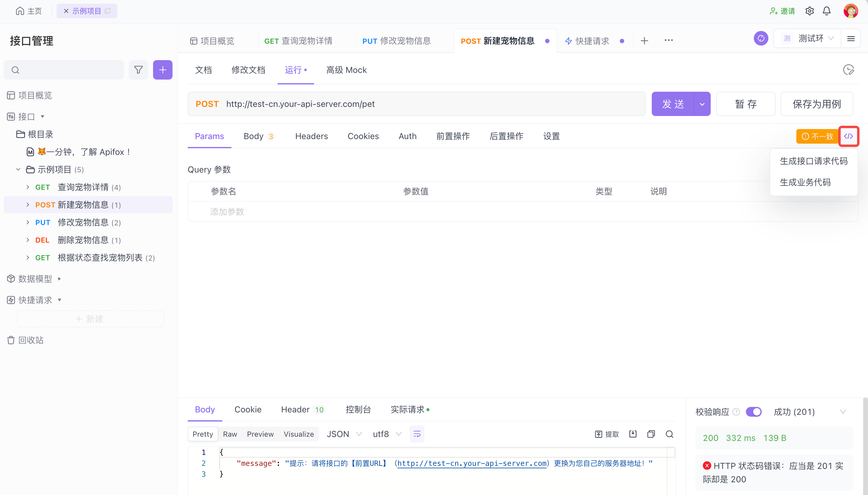Viewport: 868px width, 495px height.
Task: Select 生成业务代码 menu entry
Action: pos(805,182)
